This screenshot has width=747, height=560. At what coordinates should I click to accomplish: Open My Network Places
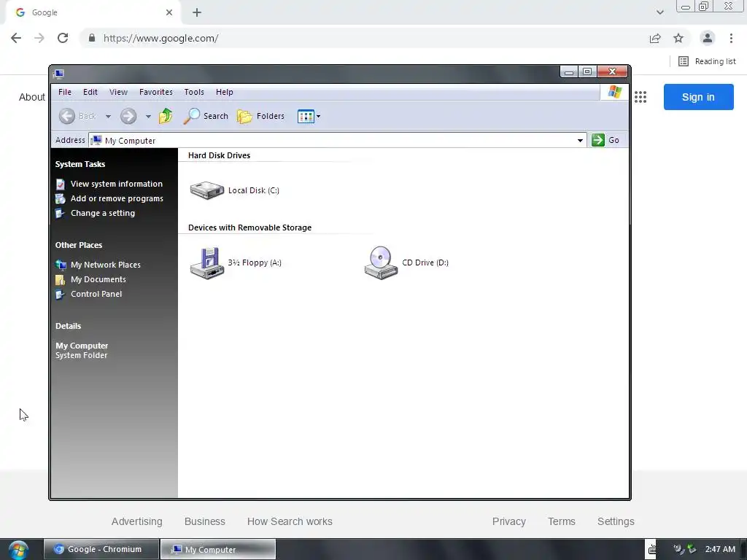pyautogui.click(x=105, y=265)
